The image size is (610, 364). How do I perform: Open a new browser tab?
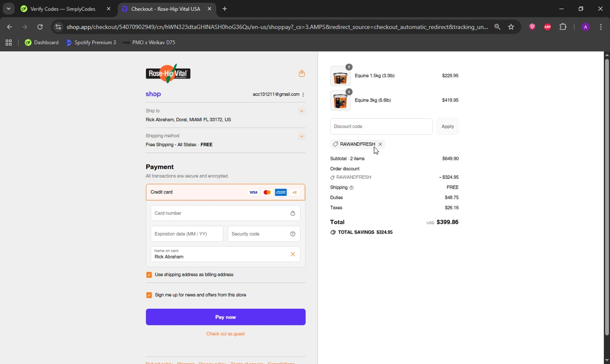coord(225,9)
